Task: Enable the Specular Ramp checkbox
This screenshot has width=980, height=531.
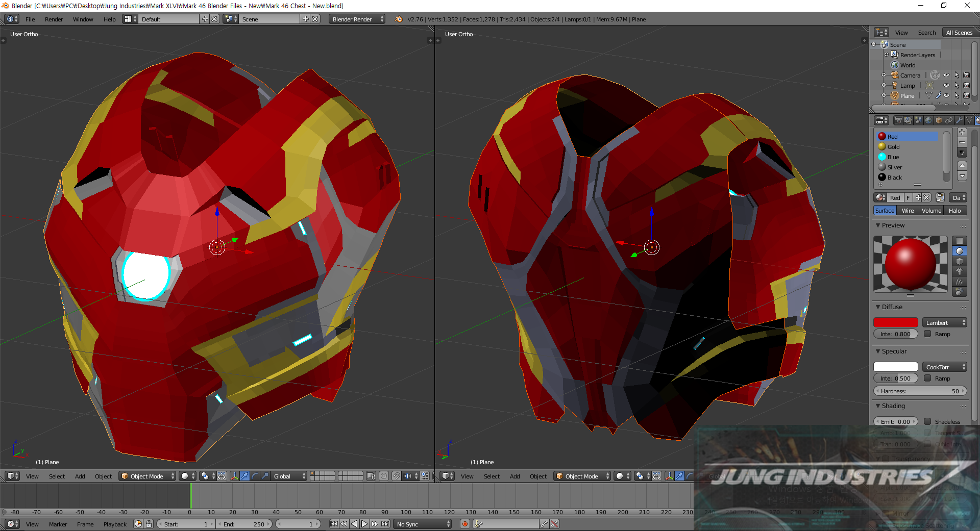Action: click(927, 378)
